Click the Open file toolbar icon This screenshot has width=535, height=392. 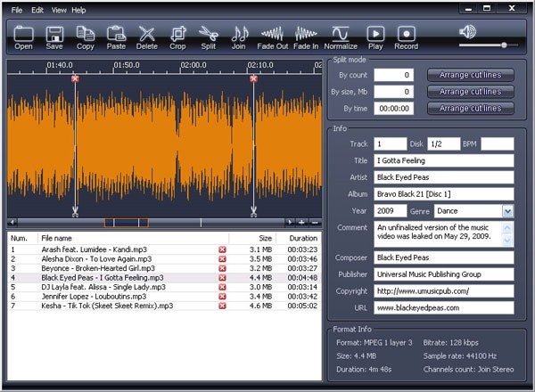pyautogui.click(x=23, y=36)
